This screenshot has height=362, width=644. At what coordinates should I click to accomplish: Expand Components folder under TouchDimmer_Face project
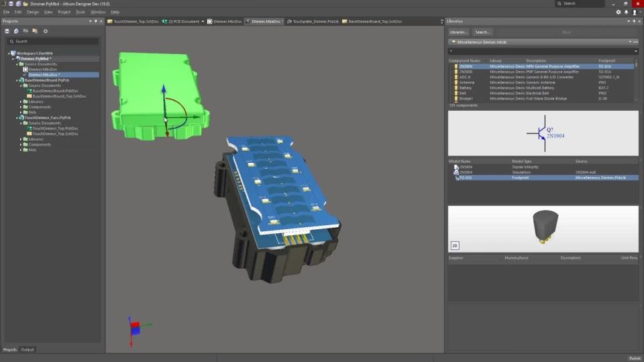point(21,145)
